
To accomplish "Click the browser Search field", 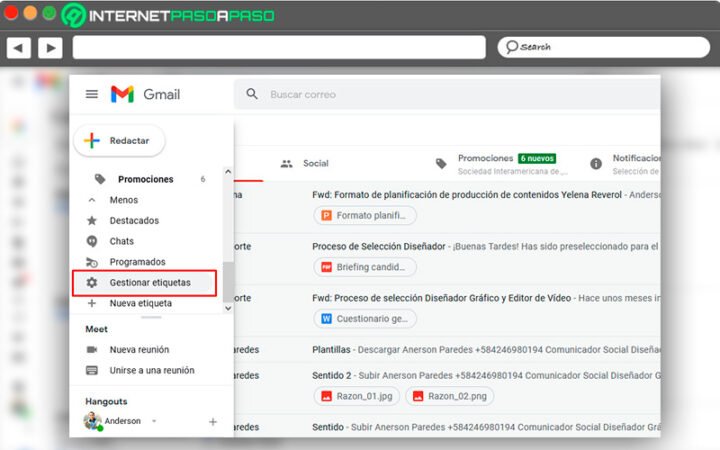I will point(604,47).
